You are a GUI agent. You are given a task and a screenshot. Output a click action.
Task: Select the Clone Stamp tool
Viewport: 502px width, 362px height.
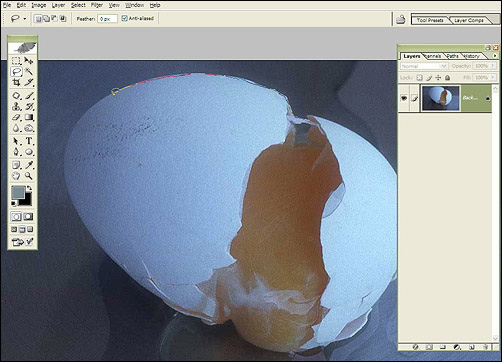point(16,107)
